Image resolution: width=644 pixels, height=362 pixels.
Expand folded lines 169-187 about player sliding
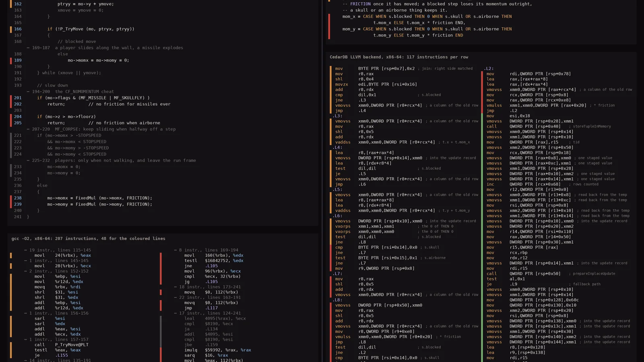[105, 48]
